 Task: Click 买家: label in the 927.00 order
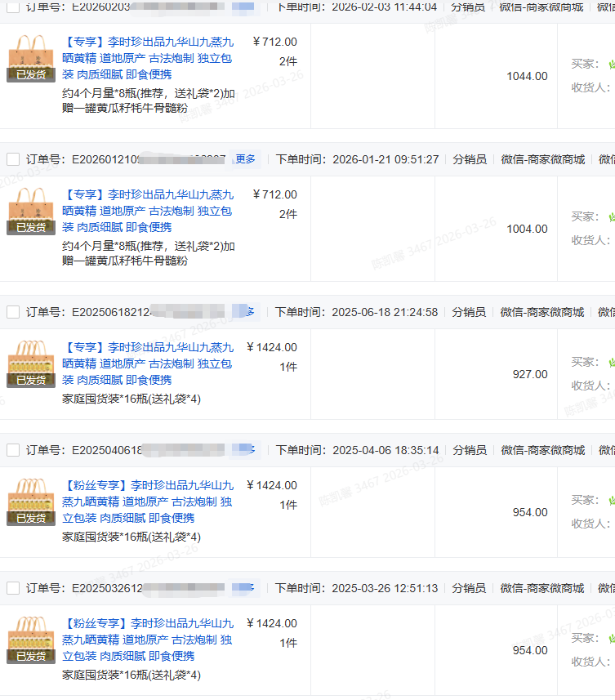coord(585,362)
